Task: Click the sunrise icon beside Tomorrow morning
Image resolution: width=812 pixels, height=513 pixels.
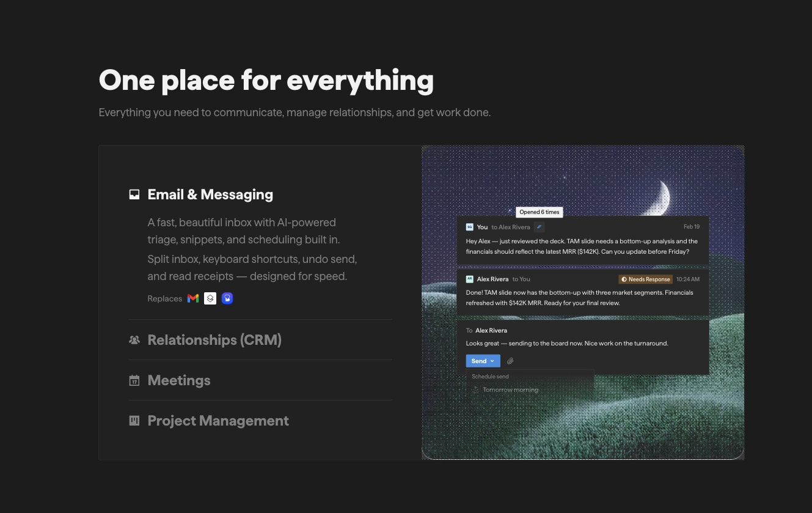Action: [475, 389]
